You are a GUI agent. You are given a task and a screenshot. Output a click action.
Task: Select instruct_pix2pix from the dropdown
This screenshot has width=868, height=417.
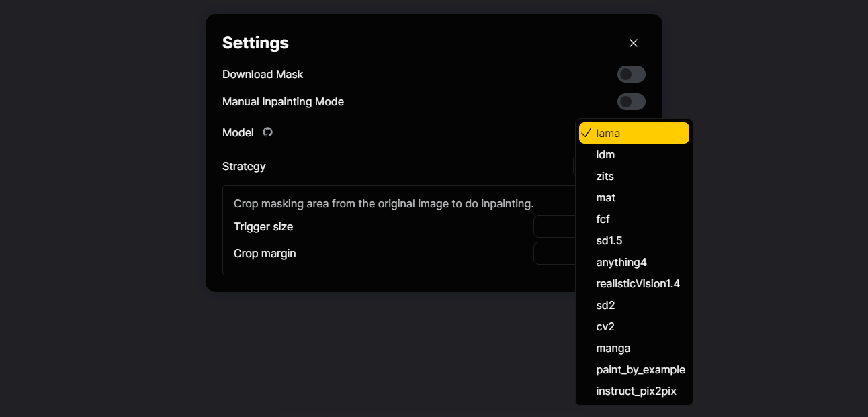[636, 391]
